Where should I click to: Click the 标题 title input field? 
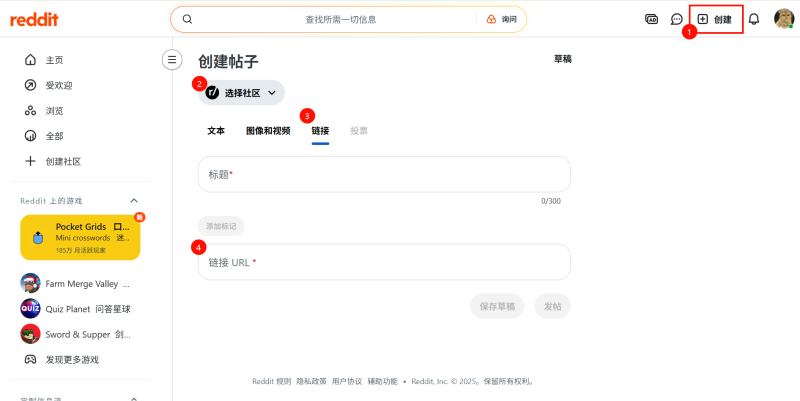tap(384, 174)
